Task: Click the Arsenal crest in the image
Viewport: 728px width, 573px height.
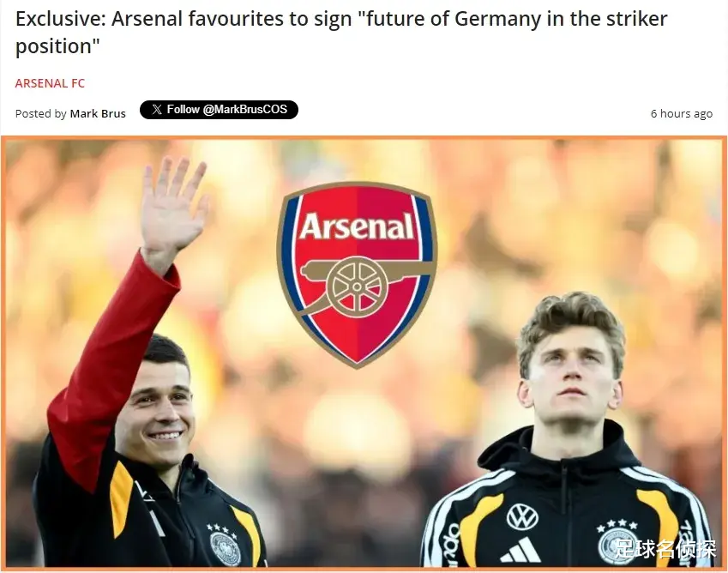Action: [x=357, y=274]
